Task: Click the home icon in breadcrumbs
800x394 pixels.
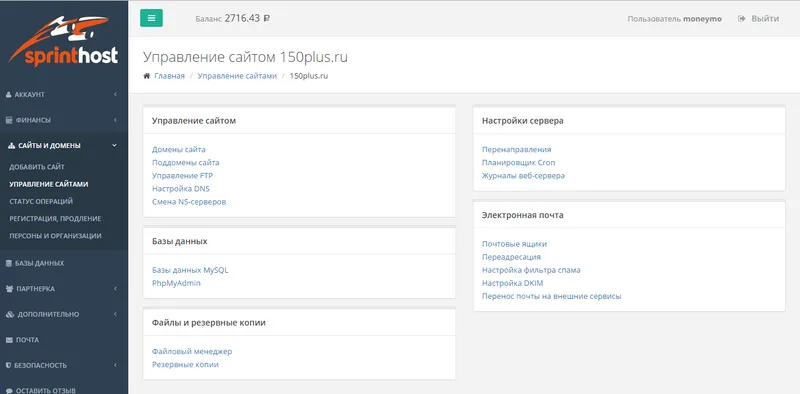Action: coord(146,76)
